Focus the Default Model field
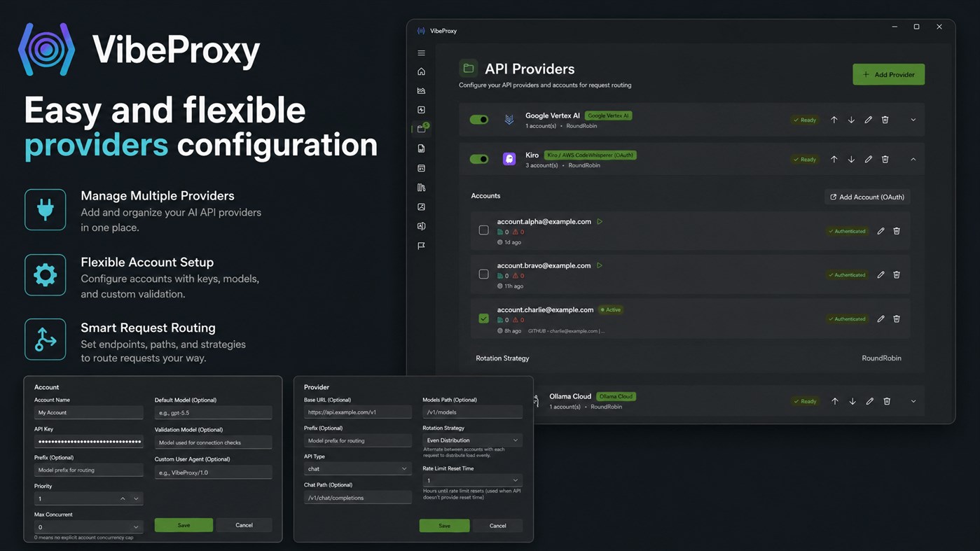Screen dimensions: 980x551 tap(213, 412)
